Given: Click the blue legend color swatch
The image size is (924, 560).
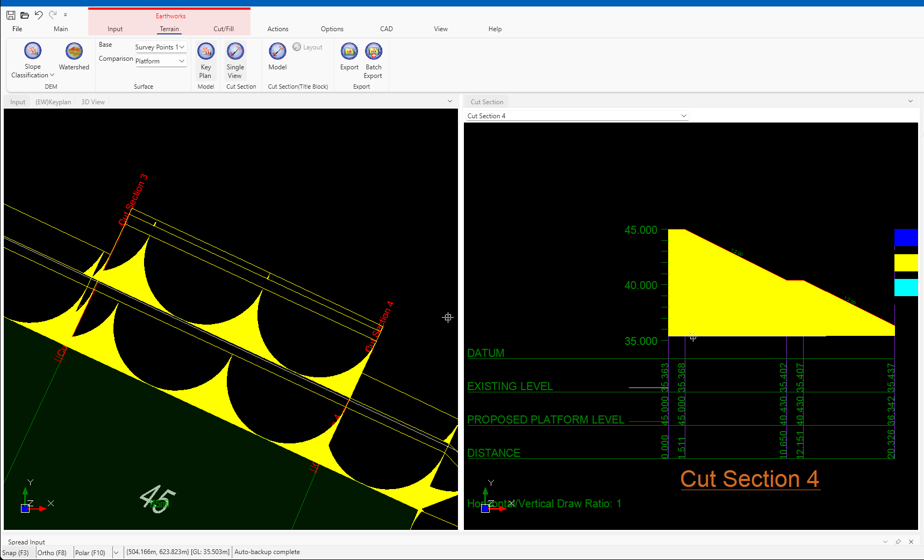Looking at the screenshot, I should coord(906,237).
